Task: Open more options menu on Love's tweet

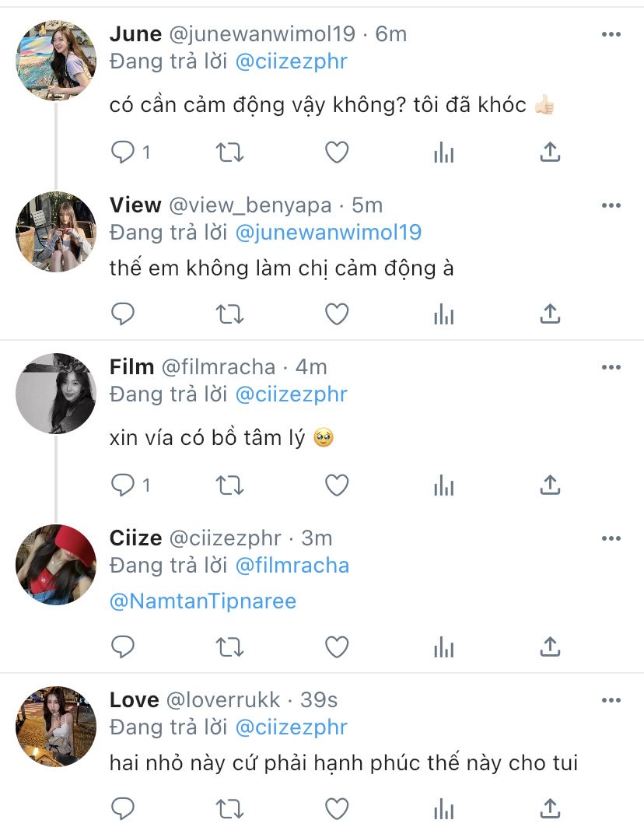Action: 611,700
